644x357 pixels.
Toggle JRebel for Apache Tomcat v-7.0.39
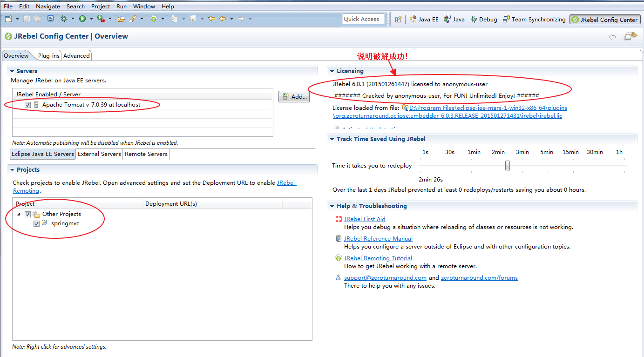(27, 105)
